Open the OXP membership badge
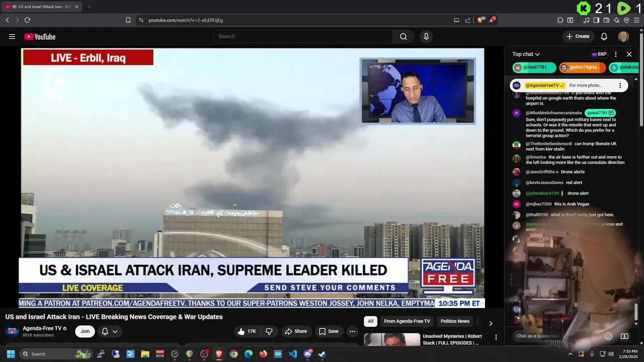This screenshot has width=644, height=362. 599,54
